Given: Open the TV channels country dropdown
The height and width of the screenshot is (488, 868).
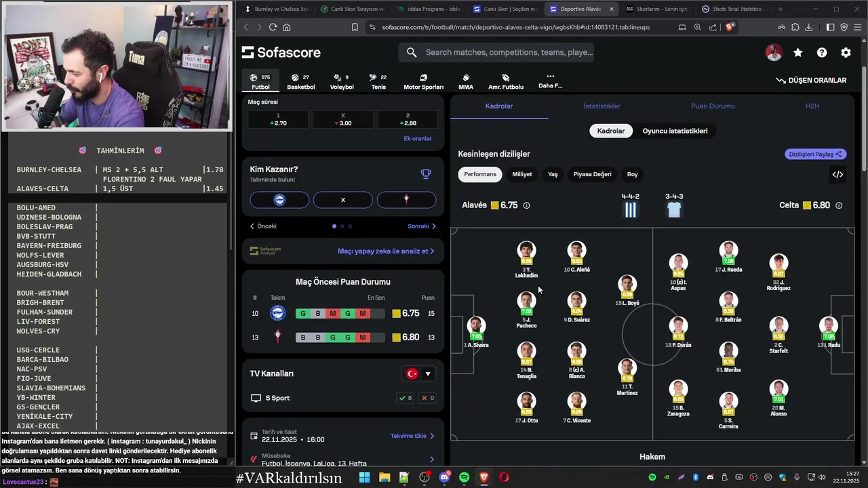Looking at the screenshot, I should 419,373.
